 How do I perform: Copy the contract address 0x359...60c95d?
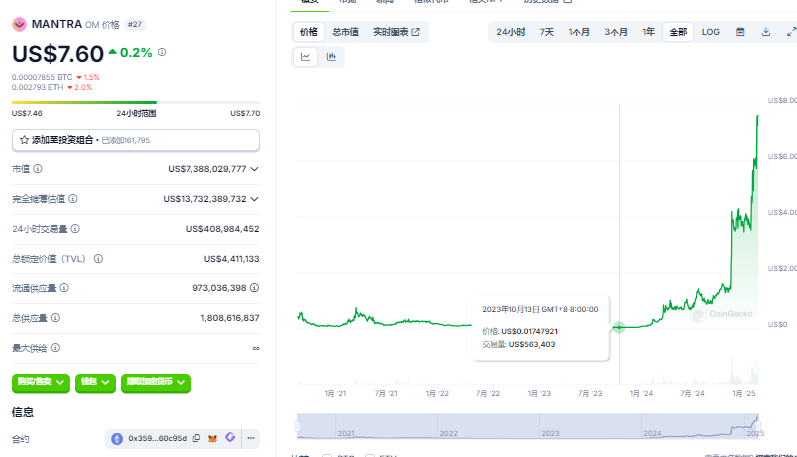tap(197, 438)
